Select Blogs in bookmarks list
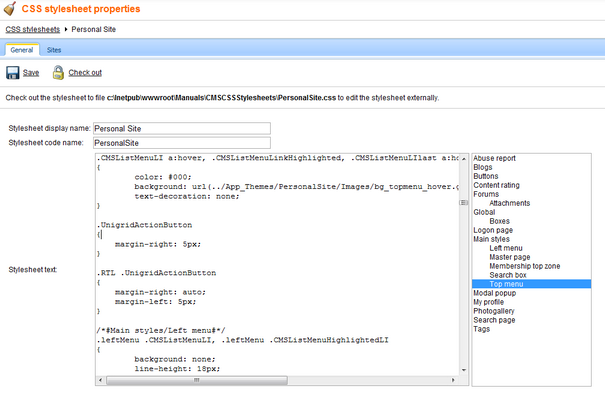The height and width of the screenshot is (394, 605). coord(483,167)
